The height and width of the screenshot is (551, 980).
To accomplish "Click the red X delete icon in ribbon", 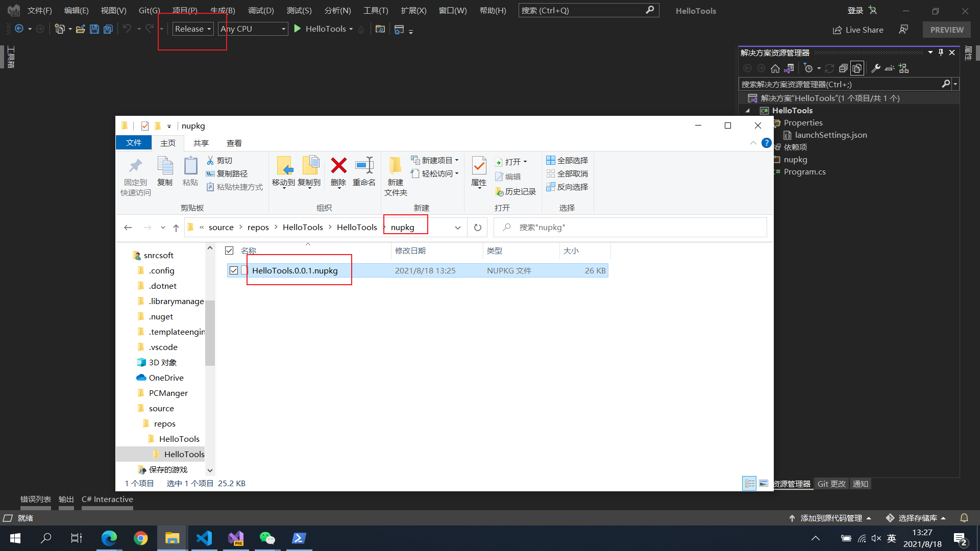I will pos(338,166).
